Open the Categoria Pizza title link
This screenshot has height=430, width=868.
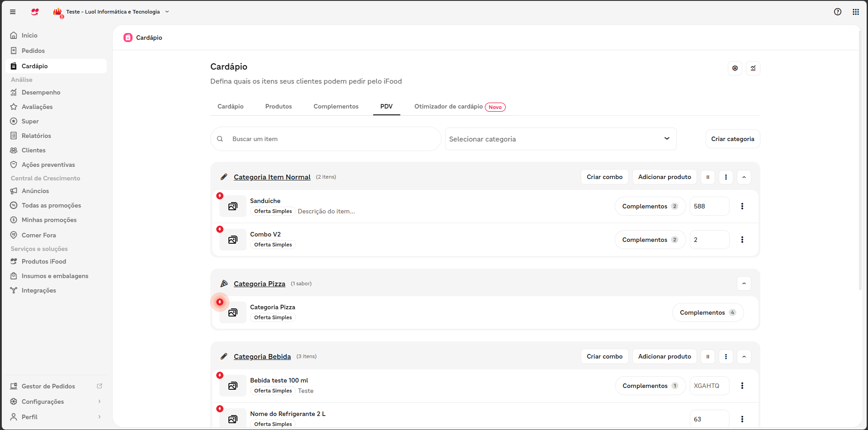click(x=260, y=284)
